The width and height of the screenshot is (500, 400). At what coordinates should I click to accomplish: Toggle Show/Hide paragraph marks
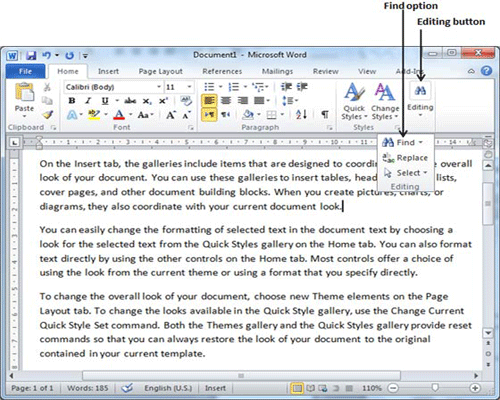tap(325, 115)
